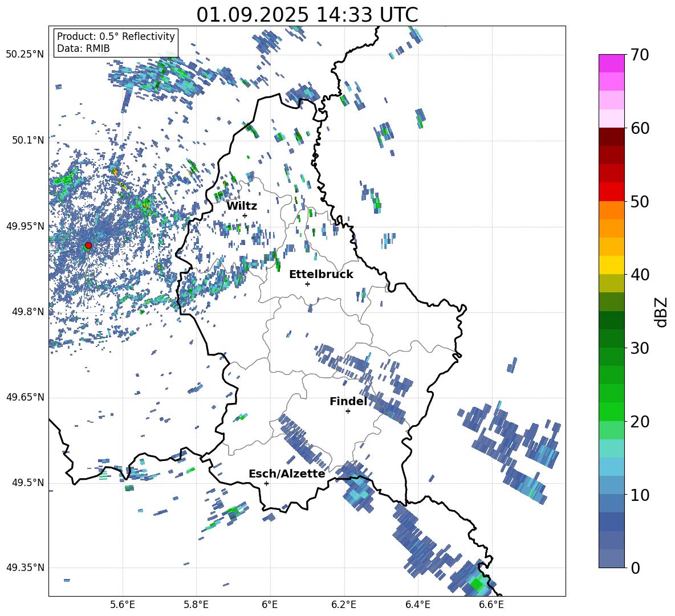Click the Product: 0.5° Reflectivity text
The image size is (675, 616).
116,36
